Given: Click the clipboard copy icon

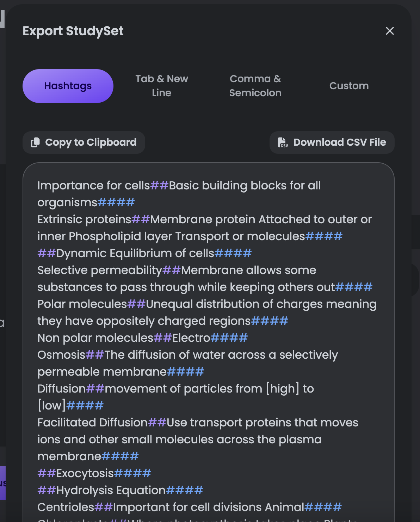Looking at the screenshot, I should pyautogui.click(x=35, y=142).
